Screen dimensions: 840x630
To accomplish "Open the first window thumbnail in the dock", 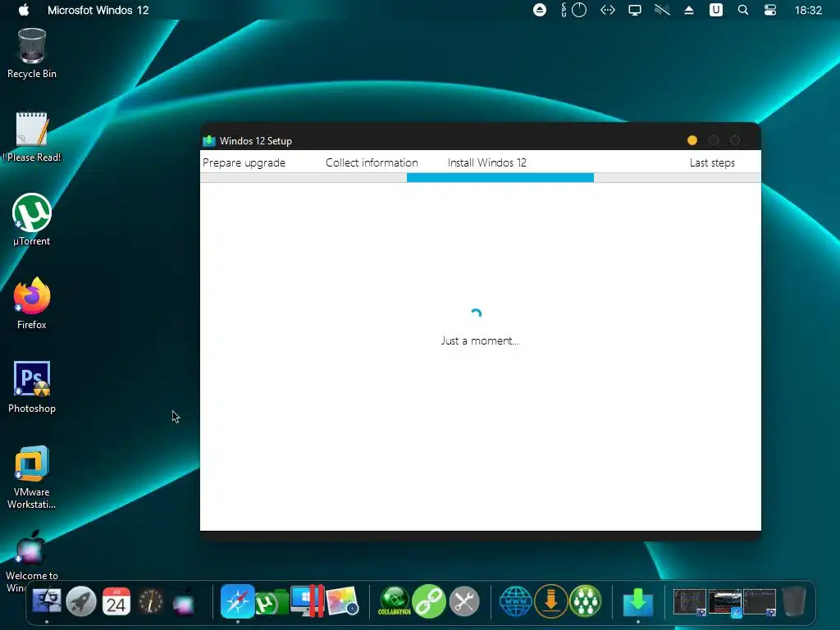I will (x=690, y=602).
